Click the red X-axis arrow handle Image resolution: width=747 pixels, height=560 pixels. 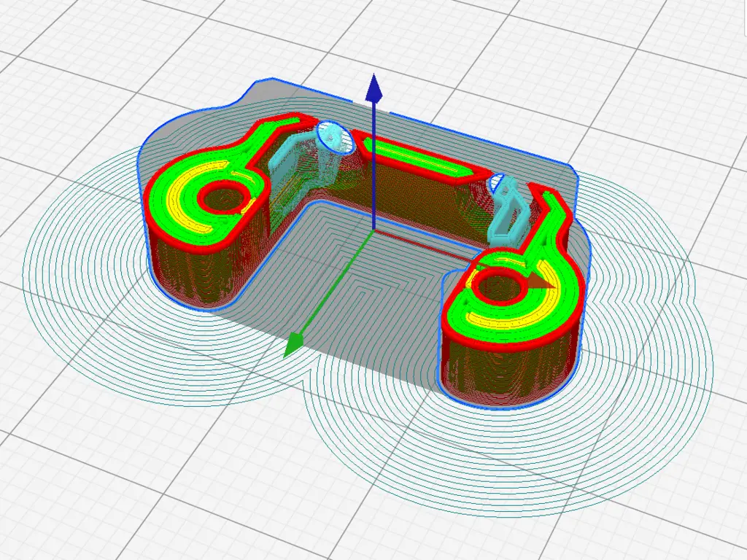[541, 281]
